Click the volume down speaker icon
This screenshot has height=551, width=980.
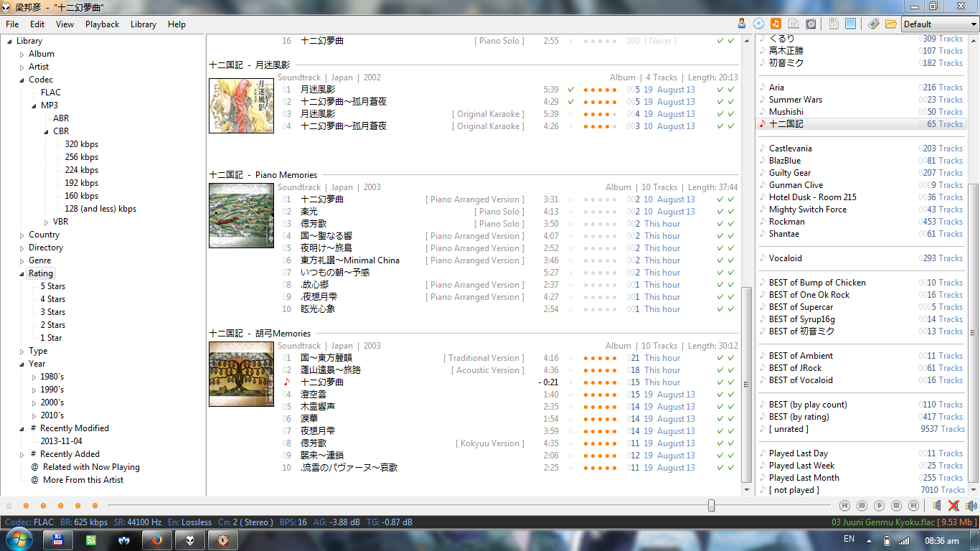936,506
